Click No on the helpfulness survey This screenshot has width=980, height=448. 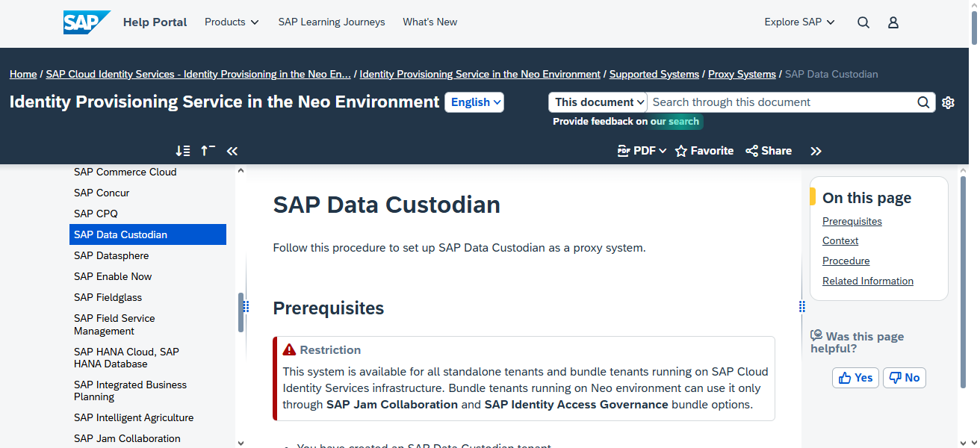pos(904,377)
